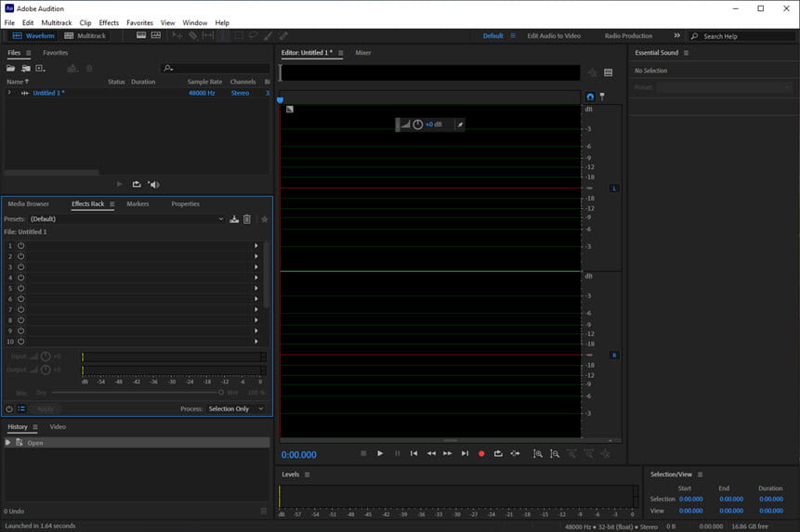The image size is (800, 532).
Task: Select the Default workspace
Action: [x=492, y=35]
